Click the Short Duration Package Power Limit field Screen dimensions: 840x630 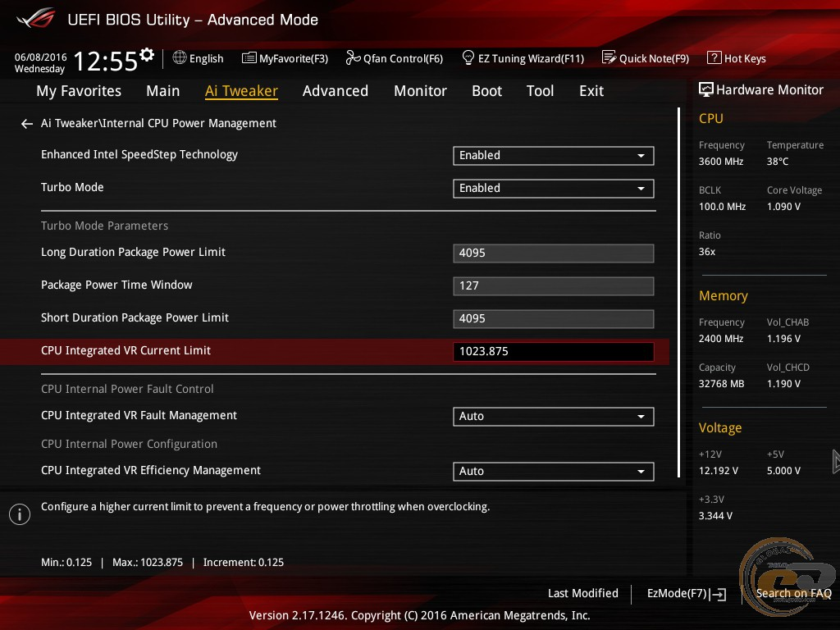pyautogui.click(x=554, y=318)
